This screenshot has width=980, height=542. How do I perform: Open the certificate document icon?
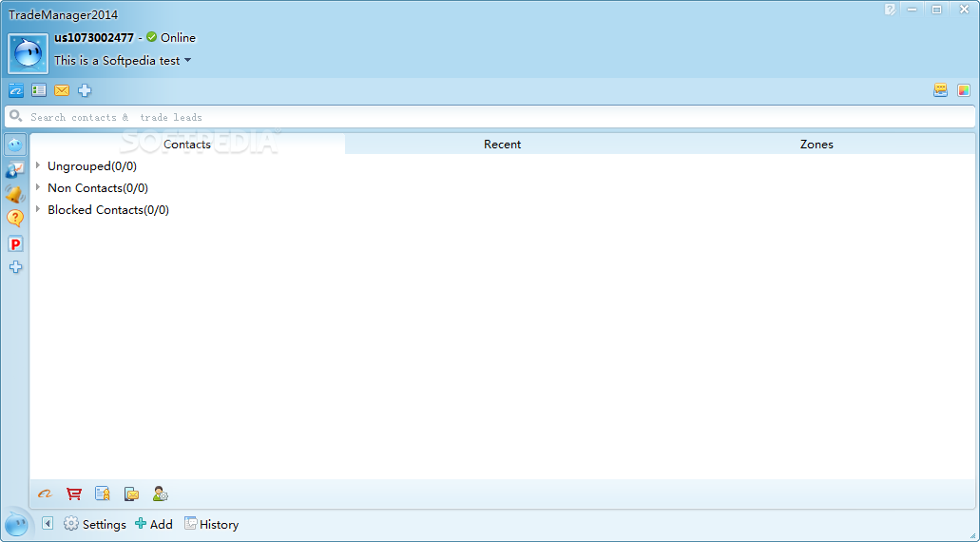coord(103,494)
